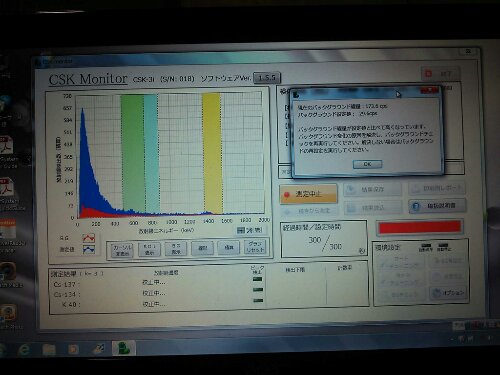Open Internet Explorer from the taskbar

point(24,349)
